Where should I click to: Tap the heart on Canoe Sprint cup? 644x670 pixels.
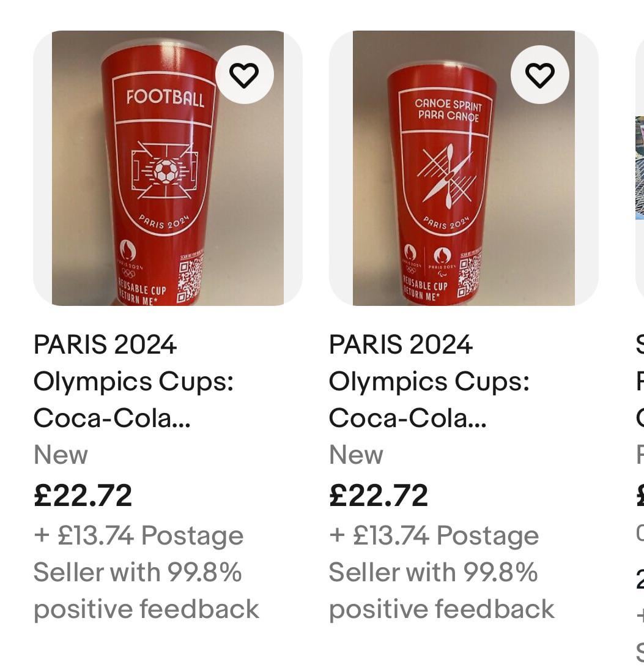tap(539, 75)
